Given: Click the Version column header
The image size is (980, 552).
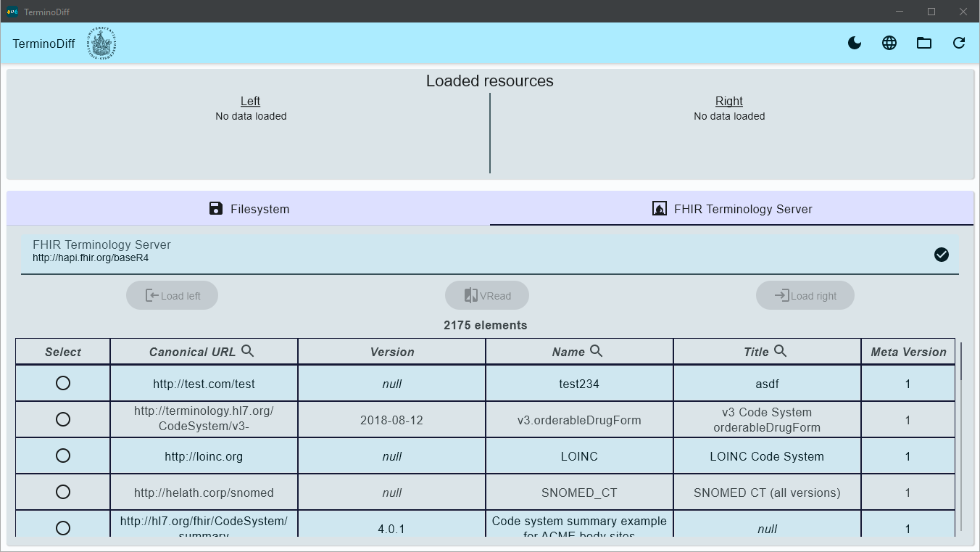Looking at the screenshot, I should click(392, 352).
